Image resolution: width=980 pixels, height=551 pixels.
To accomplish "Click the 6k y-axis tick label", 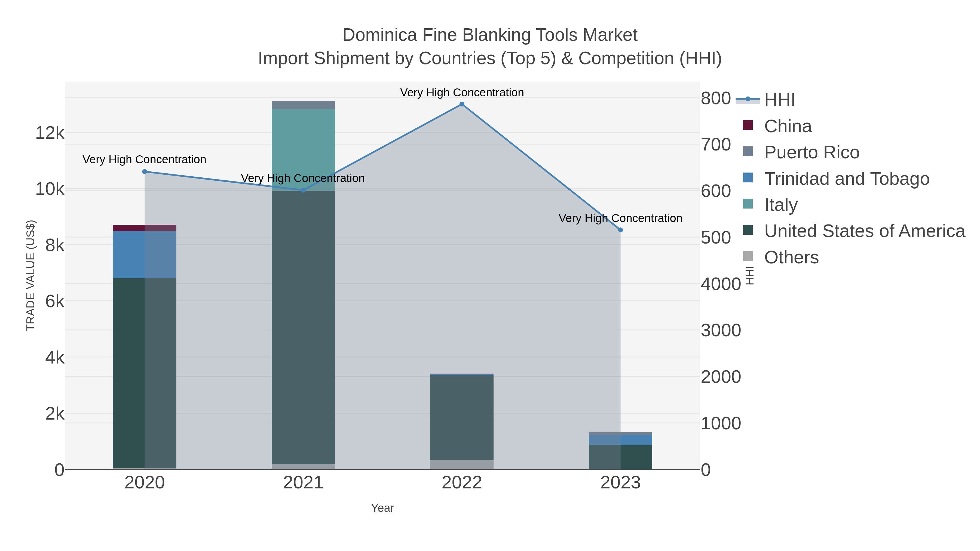I will [x=55, y=301].
